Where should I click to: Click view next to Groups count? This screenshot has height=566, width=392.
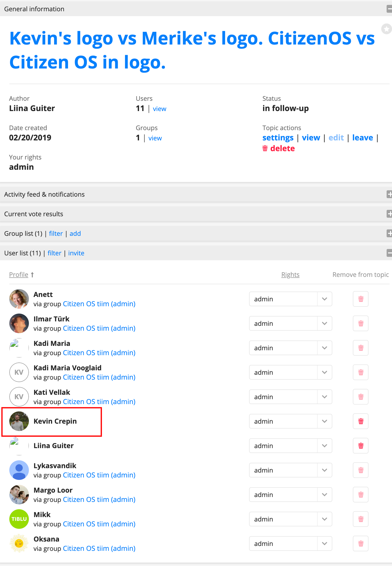(155, 138)
